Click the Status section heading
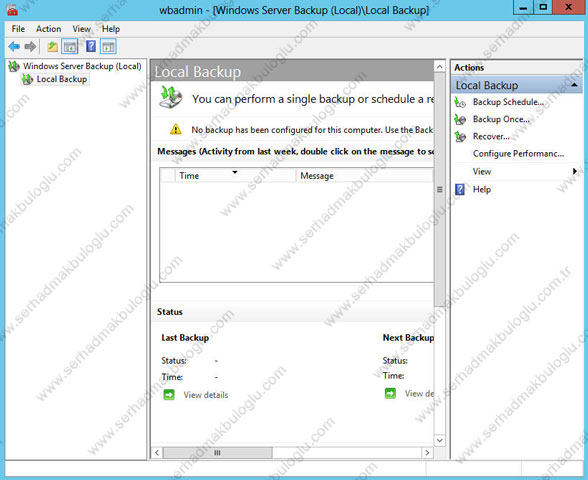The height and width of the screenshot is (480, 588). pyautogui.click(x=170, y=312)
